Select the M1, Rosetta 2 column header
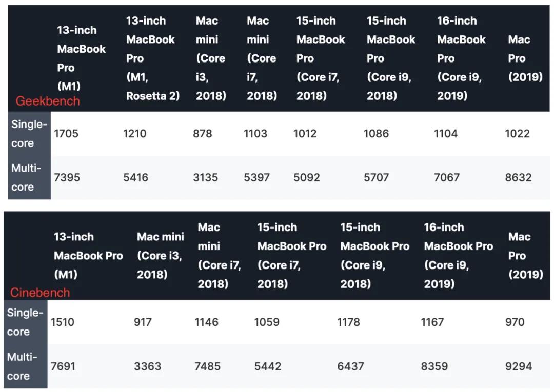This screenshot has height=392, width=554. pyautogui.click(x=153, y=58)
